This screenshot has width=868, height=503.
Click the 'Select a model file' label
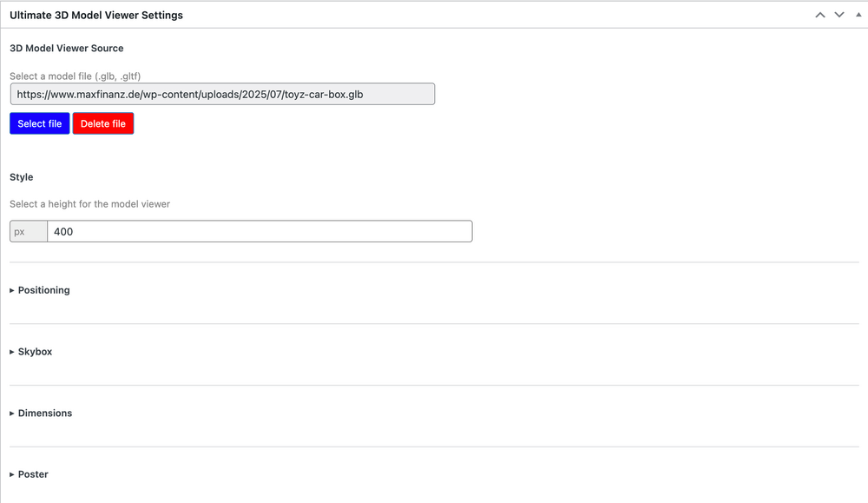[75, 76]
